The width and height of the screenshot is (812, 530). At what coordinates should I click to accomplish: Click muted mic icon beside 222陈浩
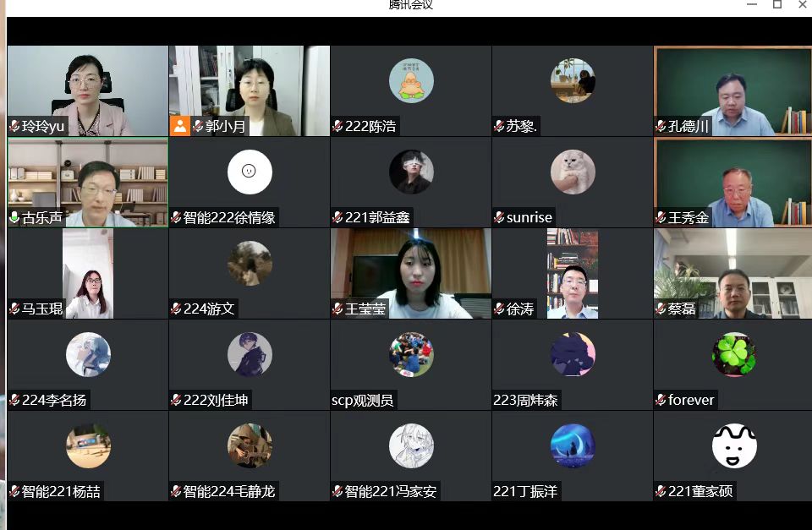click(337, 126)
